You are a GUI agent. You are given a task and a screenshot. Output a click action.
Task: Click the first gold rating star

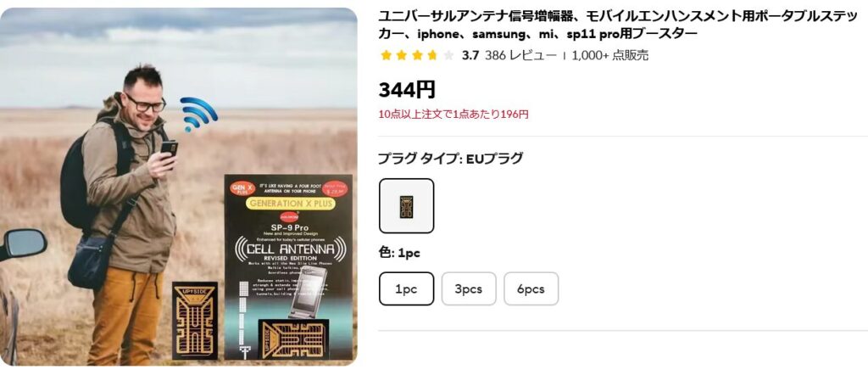[386, 55]
